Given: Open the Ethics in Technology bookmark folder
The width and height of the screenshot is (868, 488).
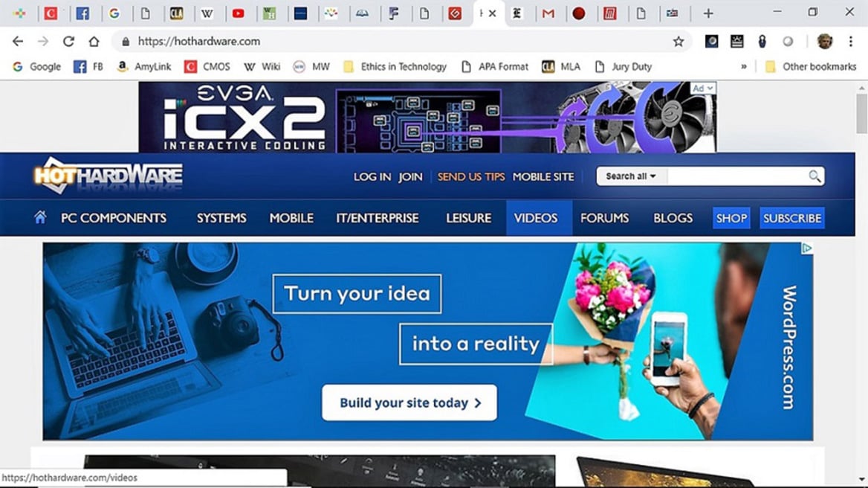Looking at the screenshot, I should coord(395,66).
